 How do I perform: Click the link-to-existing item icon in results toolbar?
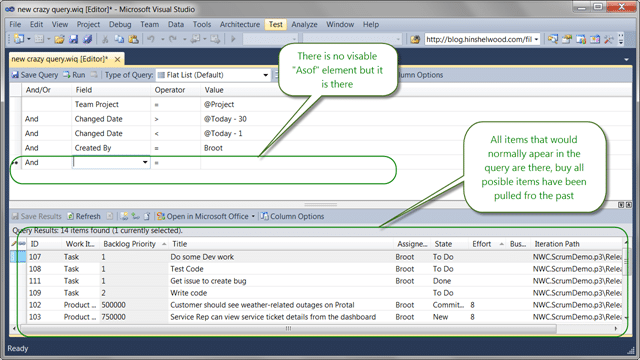[135, 216]
